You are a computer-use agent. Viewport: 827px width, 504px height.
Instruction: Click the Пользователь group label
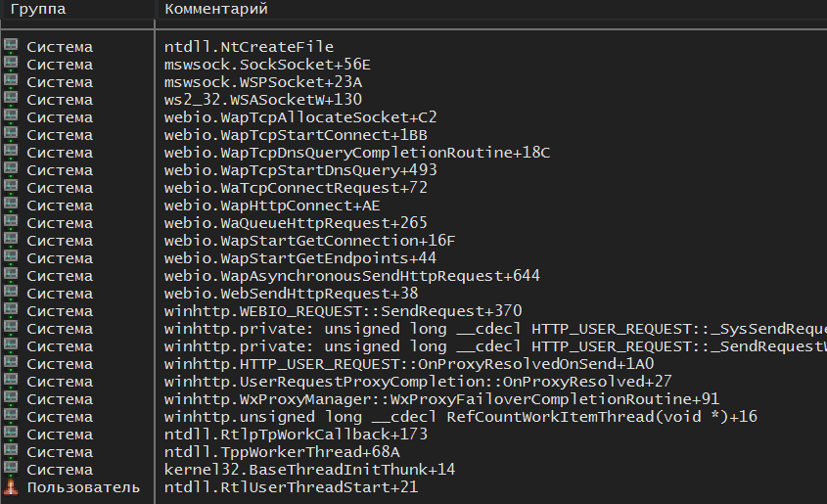(x=76, y=487)
